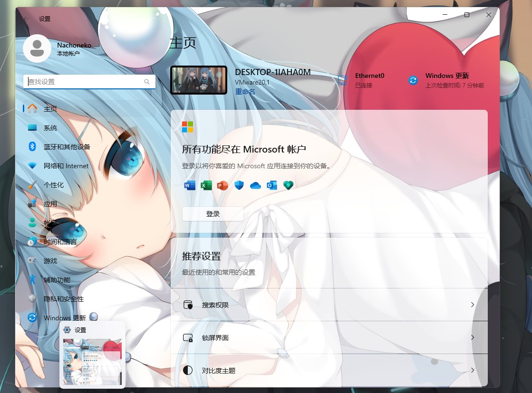Click the 最近使用的和常用的设置 subtitle

tap(219, 272)
